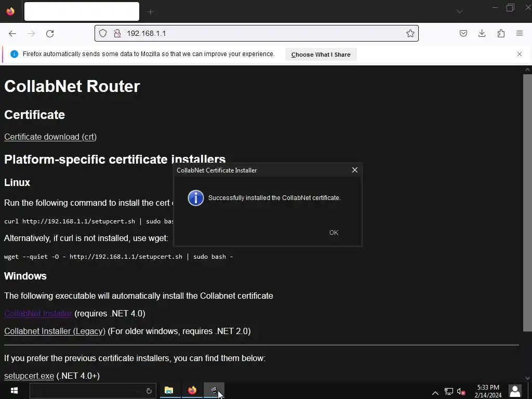Viewport: 532px width, 399px height.
Task: Open the Firefox application menu
Action: click(x=520, y=33)
